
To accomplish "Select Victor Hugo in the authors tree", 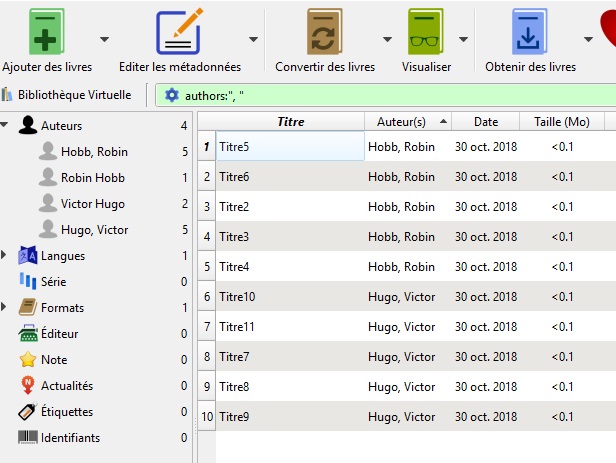I will (94, 204).
